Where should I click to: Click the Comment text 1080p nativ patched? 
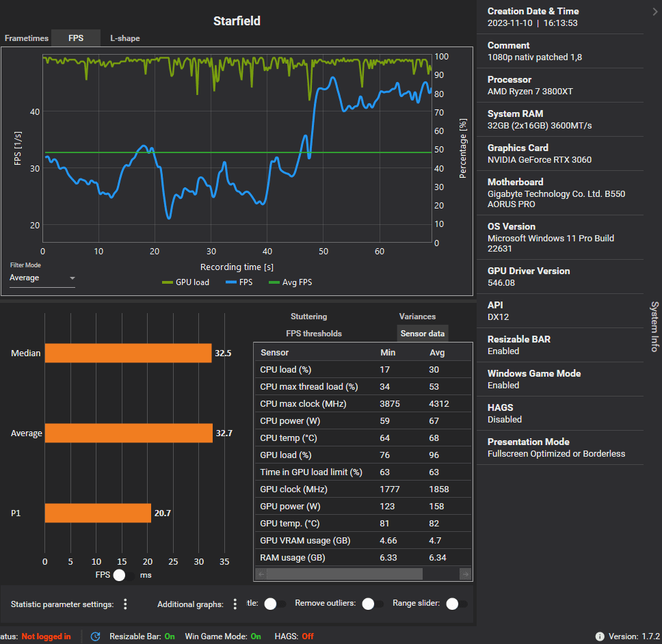click(535, 57)
